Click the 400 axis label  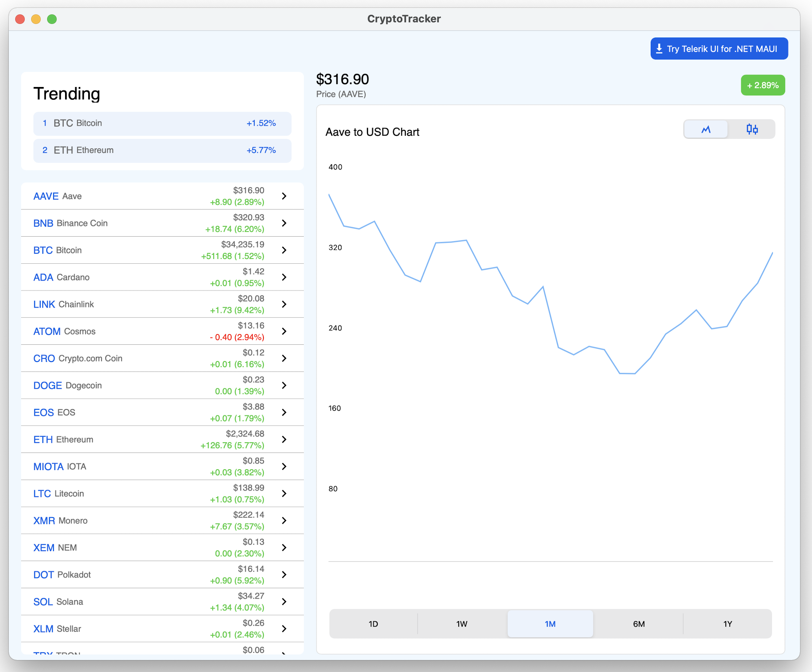pyautogui.click(x=335, y=167)
